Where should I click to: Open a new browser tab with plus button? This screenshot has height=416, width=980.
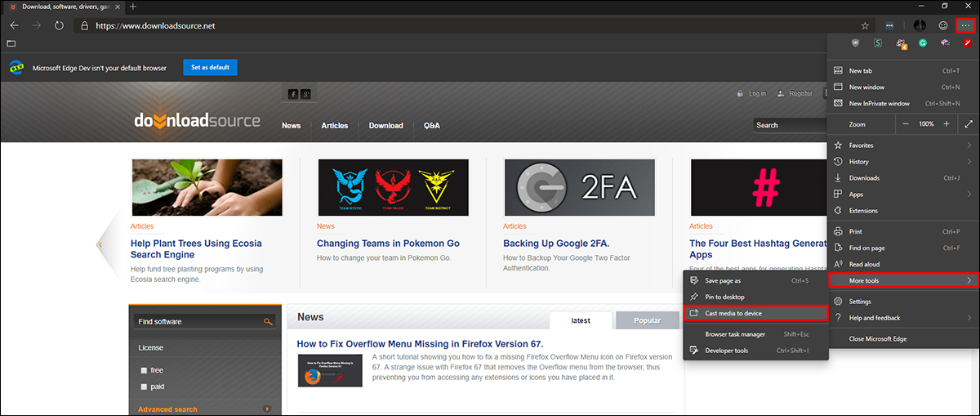[x=133, y=7]
